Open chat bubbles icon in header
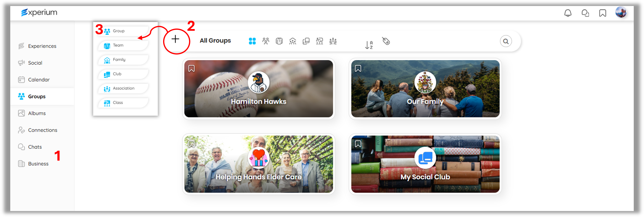 tap(585, 13)
